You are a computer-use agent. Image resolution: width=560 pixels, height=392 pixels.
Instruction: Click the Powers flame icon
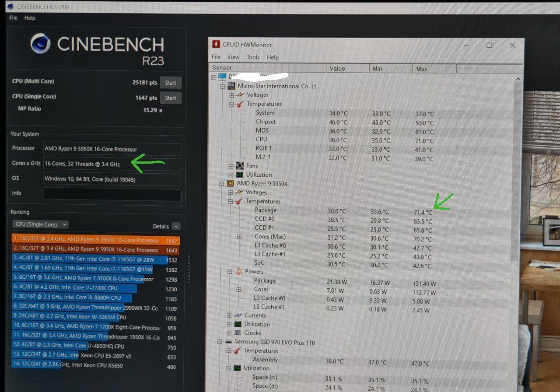[x=239, y=272]
